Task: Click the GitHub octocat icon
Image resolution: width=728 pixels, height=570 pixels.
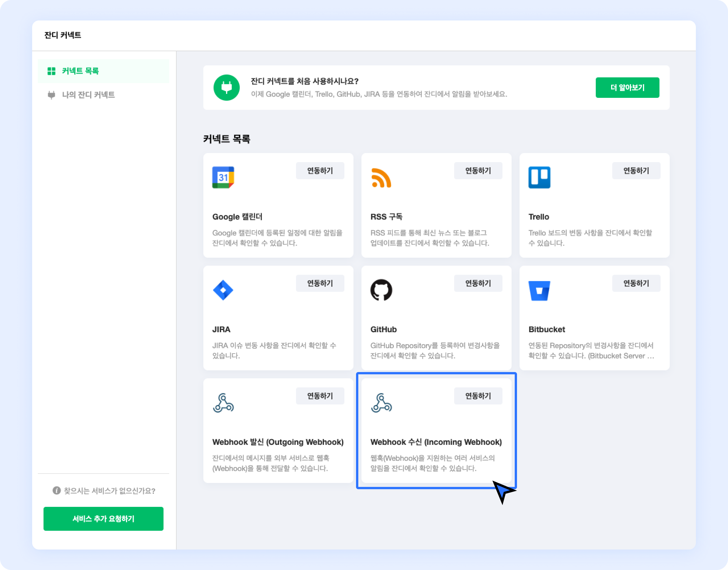Action: click(381, 290)
